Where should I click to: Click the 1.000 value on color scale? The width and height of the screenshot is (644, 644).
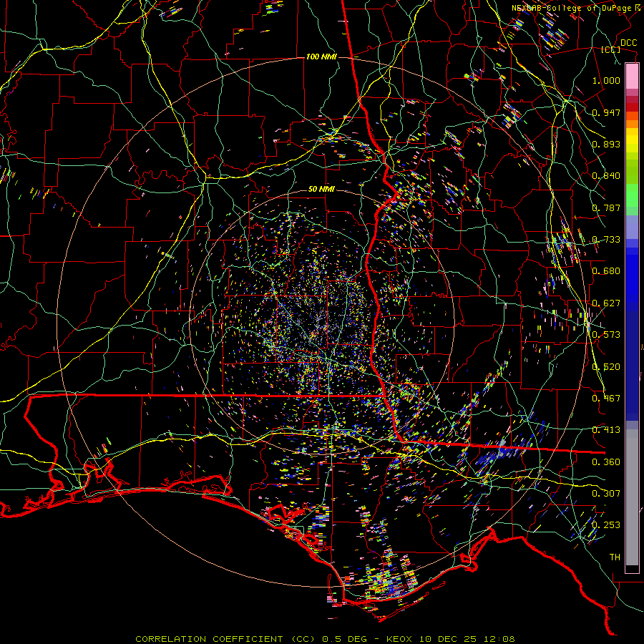click(606, 80)
